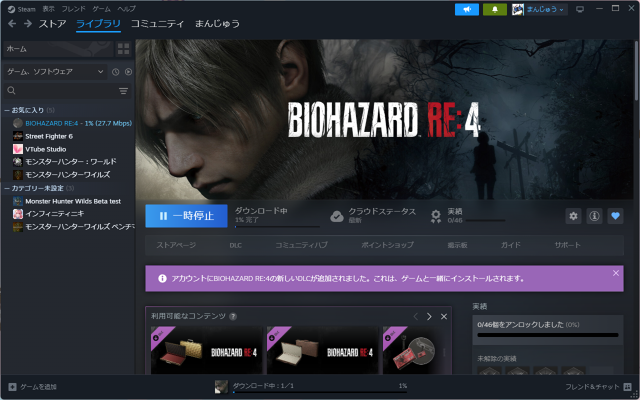Open the コミュニティハブ link
The height and width of the screenshot is (400, 640).
pyautogui.click(x=301, y=245)
